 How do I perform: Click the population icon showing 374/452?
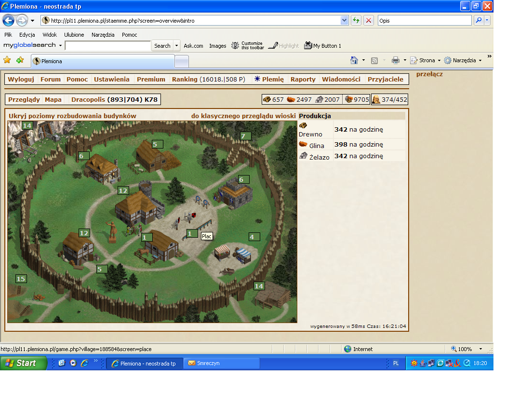(376, 99)
